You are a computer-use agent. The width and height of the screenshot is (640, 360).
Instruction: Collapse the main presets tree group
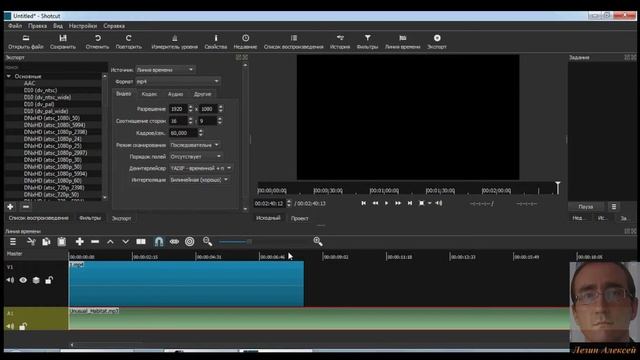coord(9,76)
